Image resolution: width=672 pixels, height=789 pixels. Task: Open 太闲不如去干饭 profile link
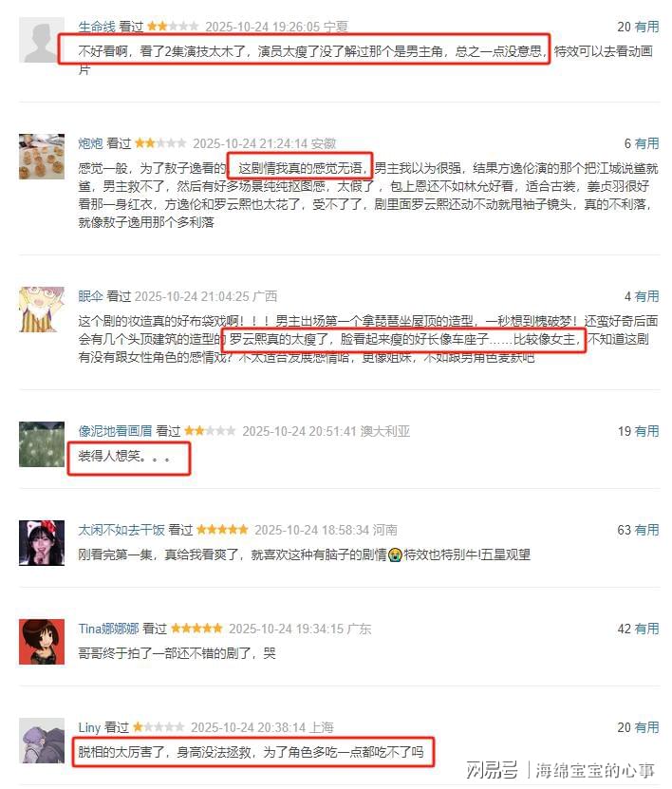pos(121,530)
